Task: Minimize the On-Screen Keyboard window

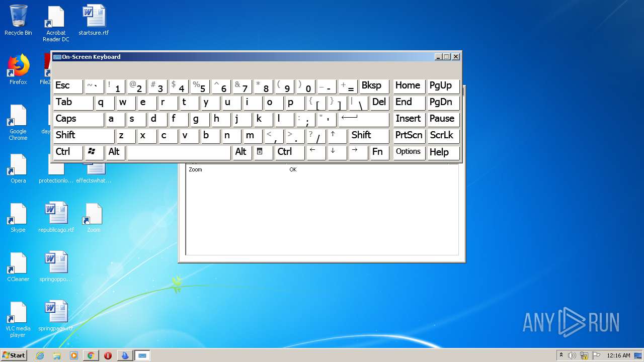Action: [438, 57]
